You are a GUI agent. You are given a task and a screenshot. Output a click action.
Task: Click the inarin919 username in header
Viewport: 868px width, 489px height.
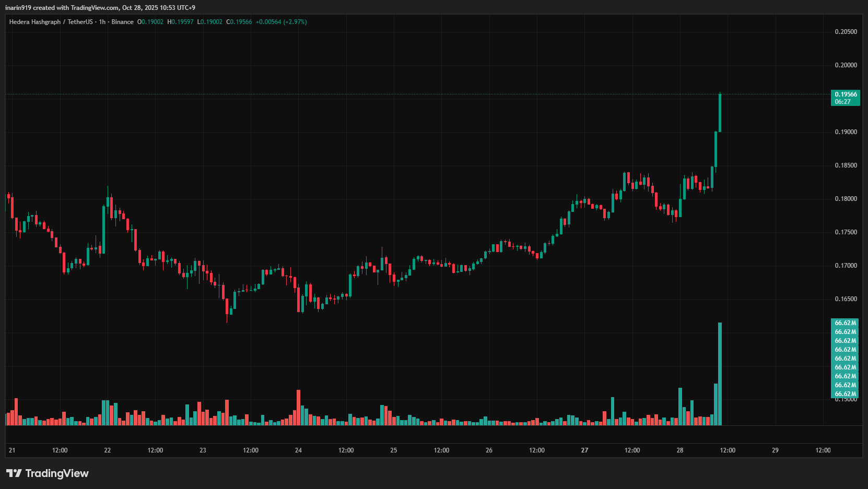[x=18, y=8]
